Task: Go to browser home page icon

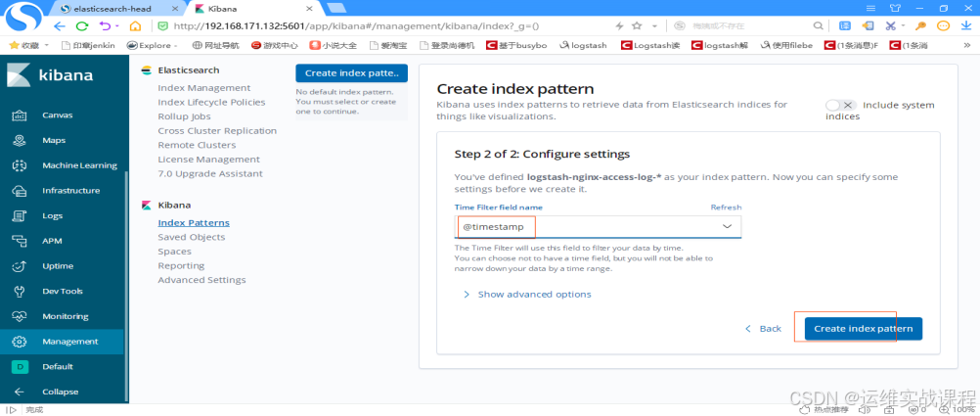Action: click(x=135, y=26)
